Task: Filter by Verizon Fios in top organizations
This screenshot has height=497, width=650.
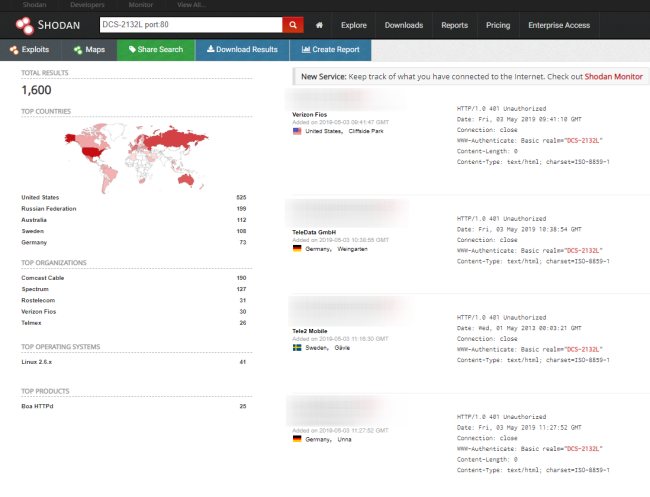Action: (39, 311)
